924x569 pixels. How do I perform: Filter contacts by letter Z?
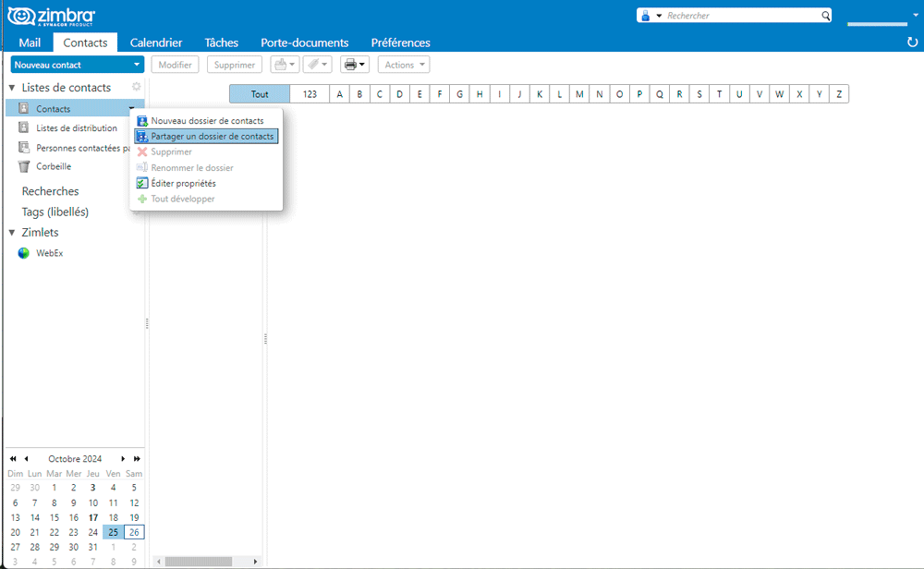(839, 94)
